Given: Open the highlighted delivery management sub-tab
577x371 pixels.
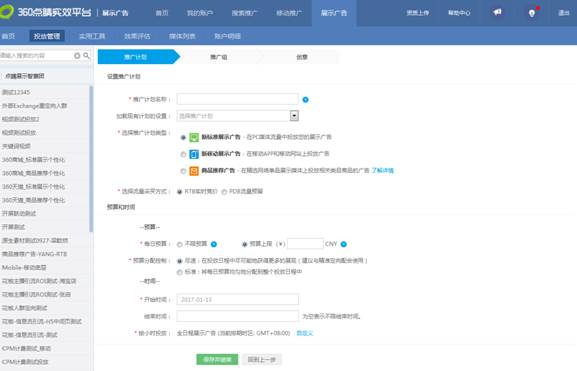Looking at the screenshot, I should click(47, 36).
